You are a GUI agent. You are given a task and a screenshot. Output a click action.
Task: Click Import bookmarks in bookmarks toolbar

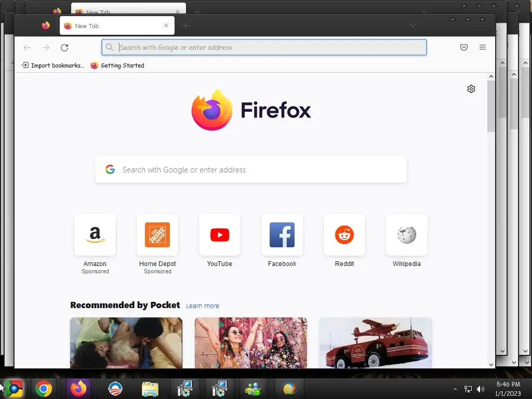pos(52,65)
